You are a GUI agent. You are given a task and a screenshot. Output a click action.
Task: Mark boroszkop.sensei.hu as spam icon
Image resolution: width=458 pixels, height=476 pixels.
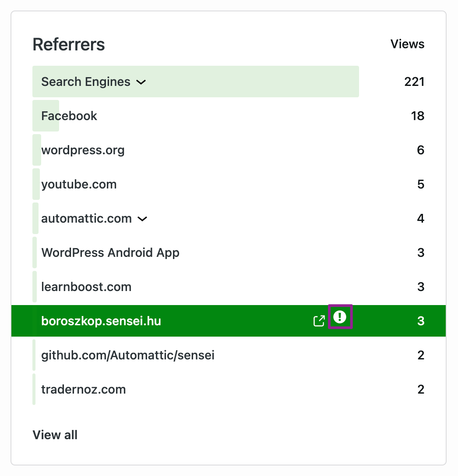click(x=340, y=316)
